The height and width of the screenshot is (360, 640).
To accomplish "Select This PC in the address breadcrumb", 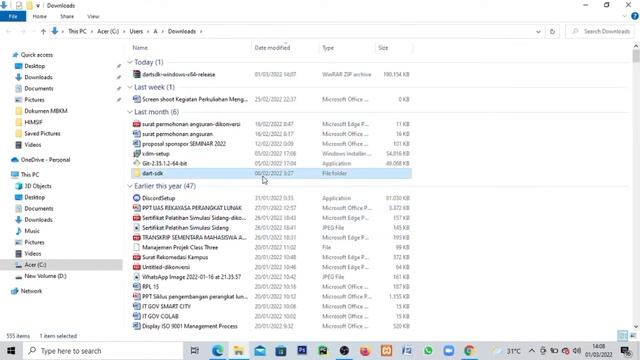I will [78, 31].
